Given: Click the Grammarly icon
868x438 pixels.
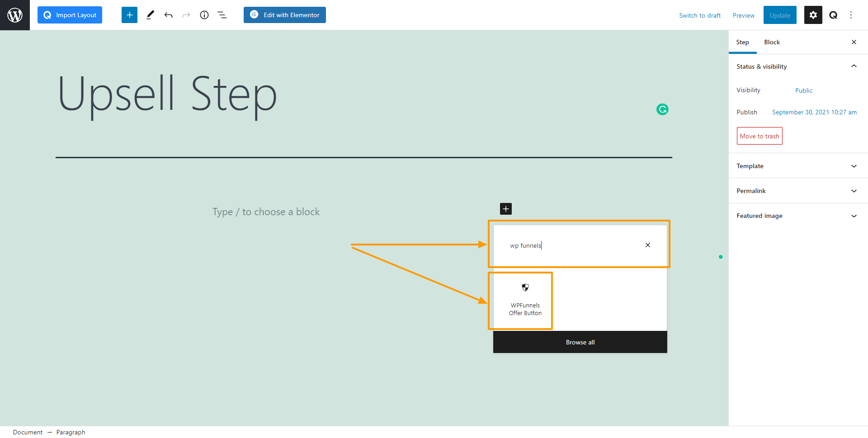Looking at the screenshot, I should (x=662, y=109).
